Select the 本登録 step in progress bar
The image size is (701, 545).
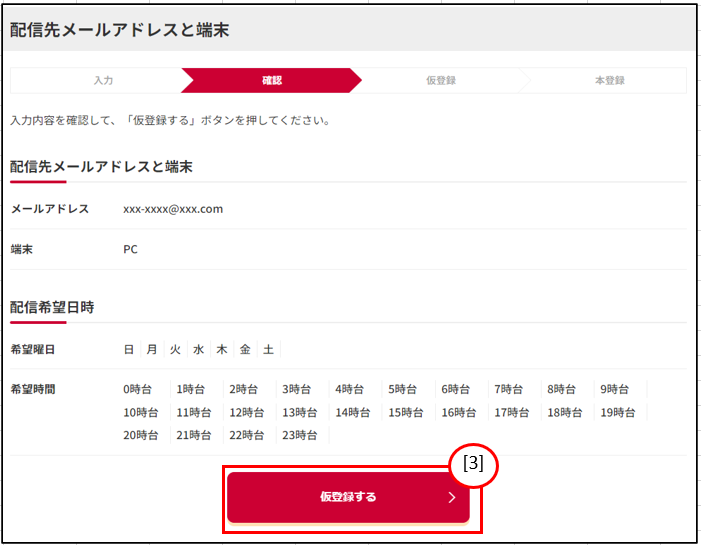coord(609,80)
